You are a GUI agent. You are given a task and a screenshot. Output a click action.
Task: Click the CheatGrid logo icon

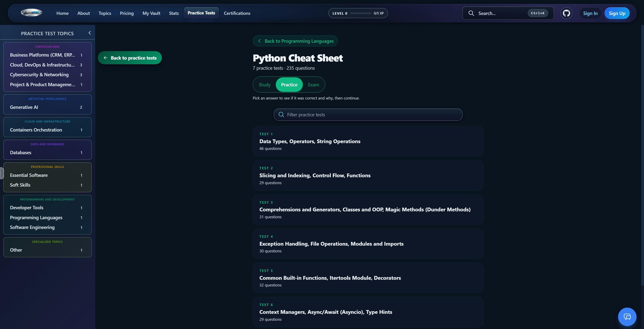[x=31, y=13]
